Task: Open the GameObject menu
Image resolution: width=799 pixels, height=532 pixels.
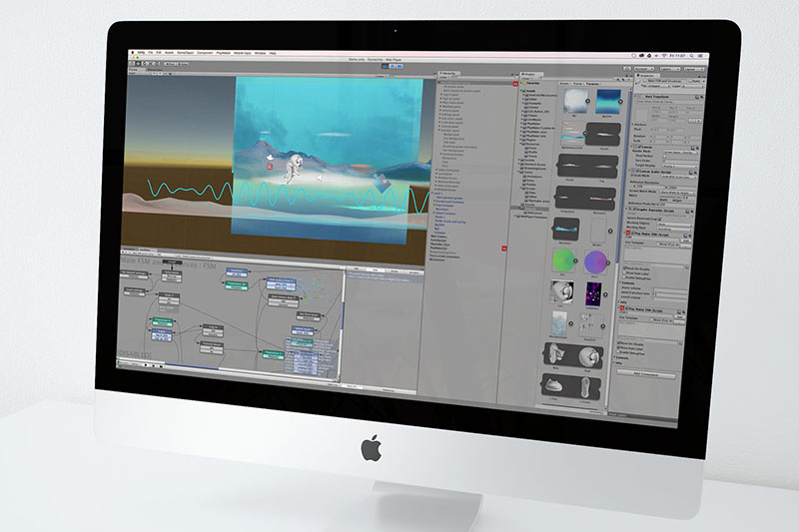Action: pyautogui.click(x=186, y=53)
